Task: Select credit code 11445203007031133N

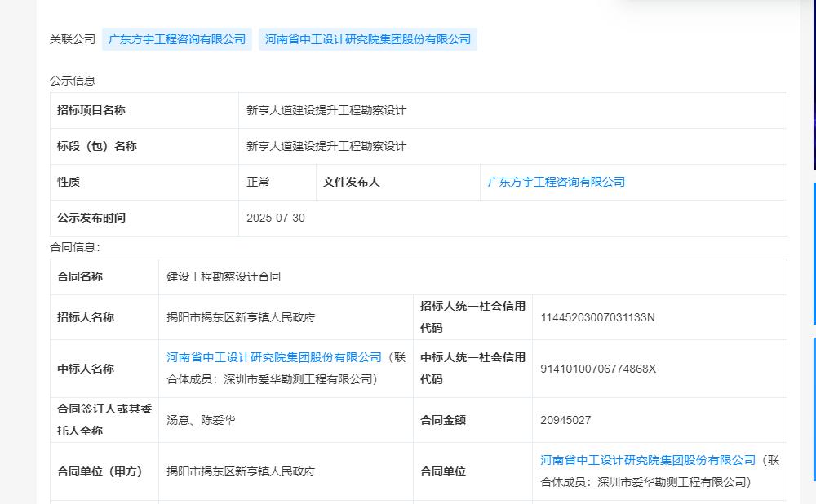Action: [x=597, y=317]
